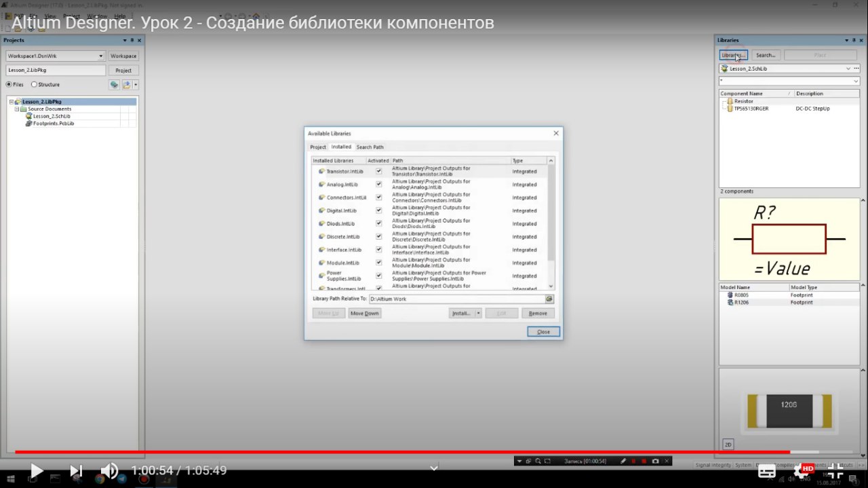
Task: Click the Projects panel open-folder arrow icon
Action: [126, 85]
